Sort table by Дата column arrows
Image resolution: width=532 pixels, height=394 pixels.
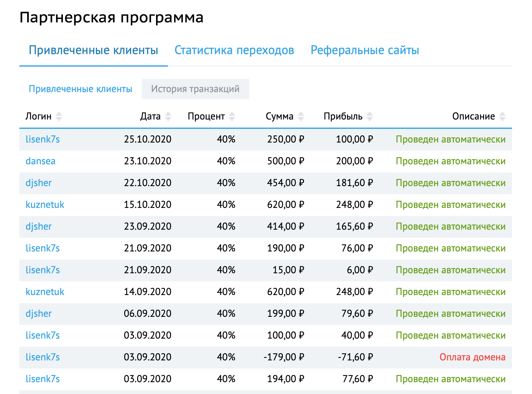168,116
